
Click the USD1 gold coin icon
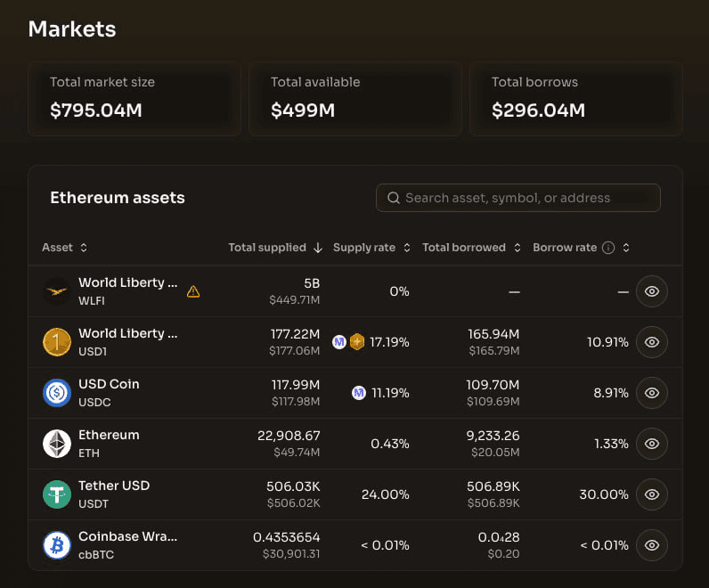tap(57, 342)
